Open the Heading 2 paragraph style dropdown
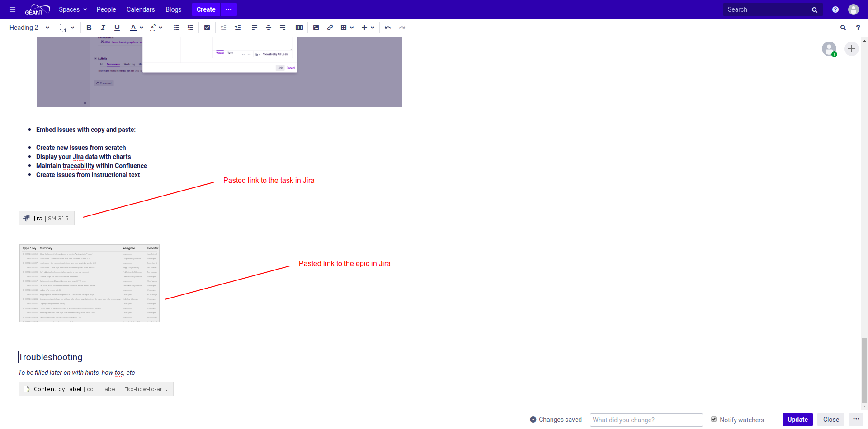Viewport: 868px width, 429px height. [29, 28]
